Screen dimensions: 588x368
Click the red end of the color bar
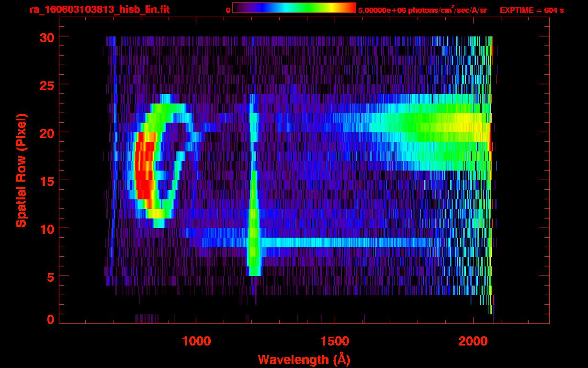tap(351, 8)
